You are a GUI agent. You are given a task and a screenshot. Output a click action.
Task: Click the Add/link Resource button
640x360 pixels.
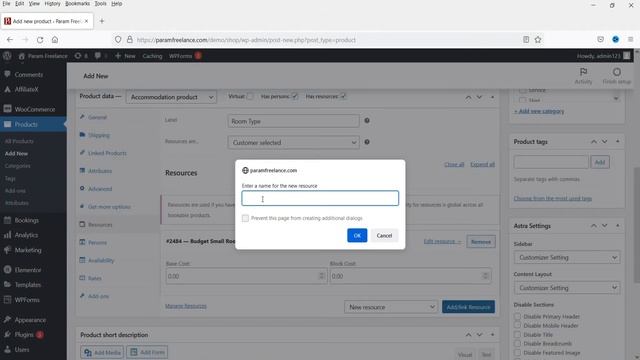[x=468, y=307]
